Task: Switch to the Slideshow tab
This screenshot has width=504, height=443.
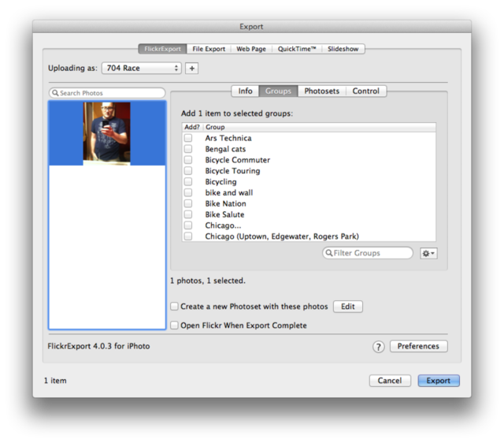Action: point(343,49)
